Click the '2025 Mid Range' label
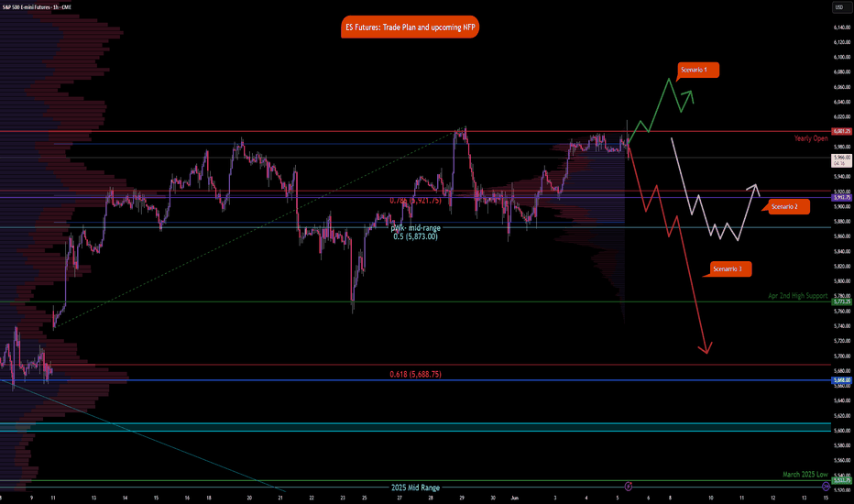The width and height of the screenshot is (854, 504). coord(416,488)
